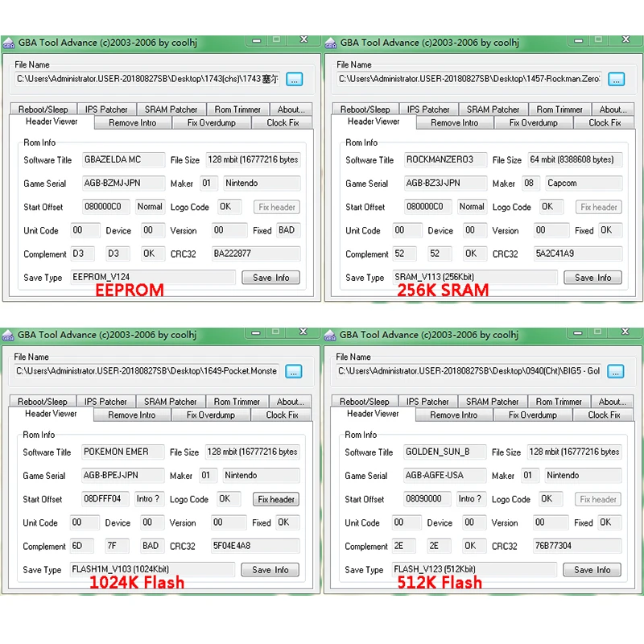This screenshot has width=644, height=644.
Task: Click CRC32 value 76B77304
Action: pos(577,546)
